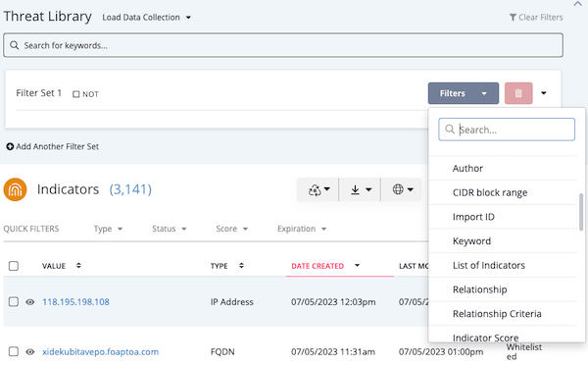Click the plus icon beside Add Another Filter Set
The width and height of the screenshot is (588, 365).
(10, 146)
